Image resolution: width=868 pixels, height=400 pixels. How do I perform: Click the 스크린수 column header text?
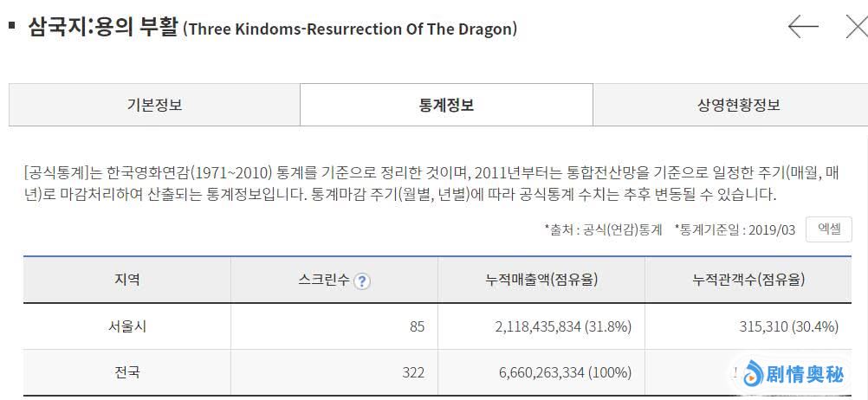click(324, 280)
